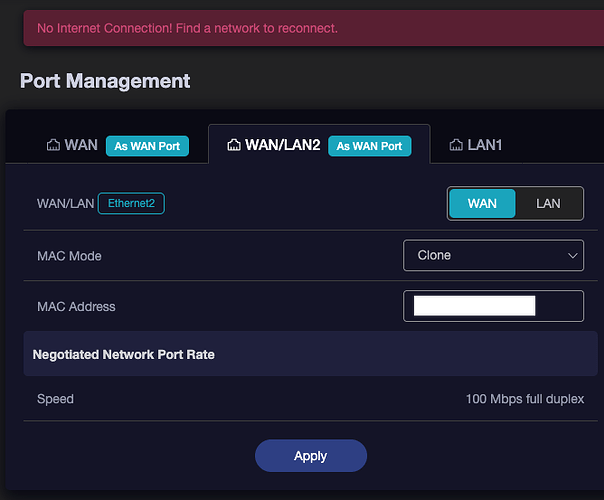
Task: Switch to the WAN tab
Action: pos(81,146)
